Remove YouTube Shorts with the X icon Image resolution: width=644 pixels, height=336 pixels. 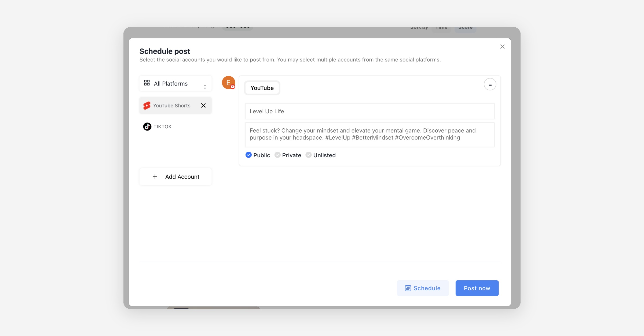click(203, 106)
